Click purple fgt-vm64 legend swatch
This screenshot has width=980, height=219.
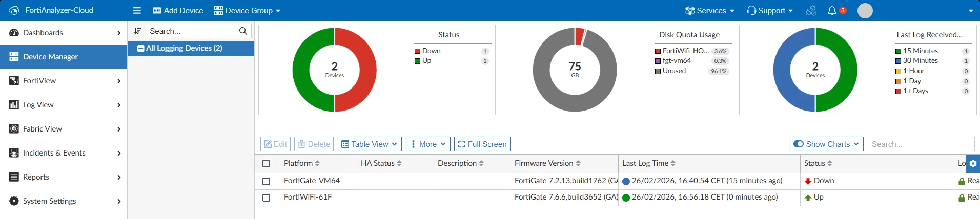click(x=658, y=61)
